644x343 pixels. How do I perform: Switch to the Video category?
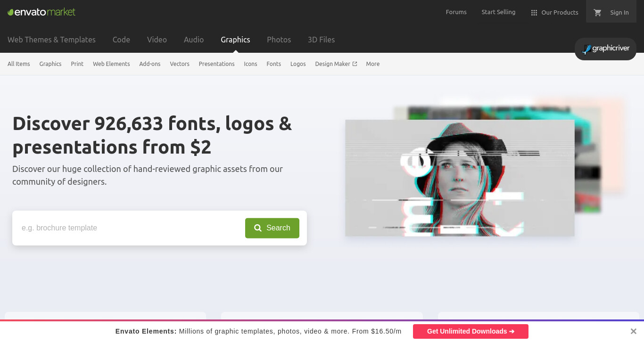pyautogui.click(x=157, y=40)
